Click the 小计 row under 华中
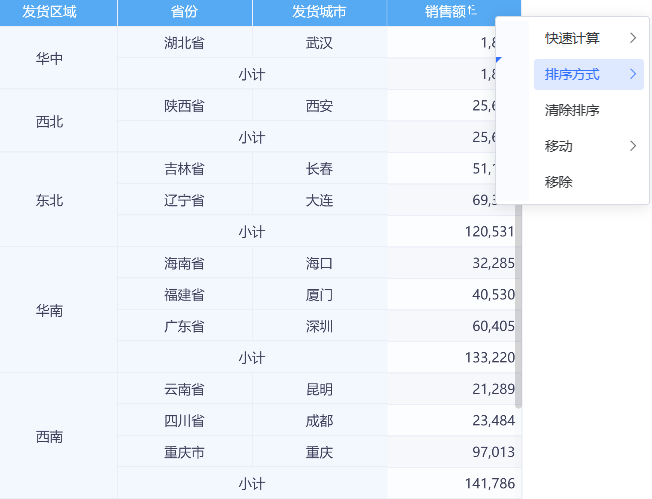The height and width of the screenshot is (499, 652). pos(252,74)
